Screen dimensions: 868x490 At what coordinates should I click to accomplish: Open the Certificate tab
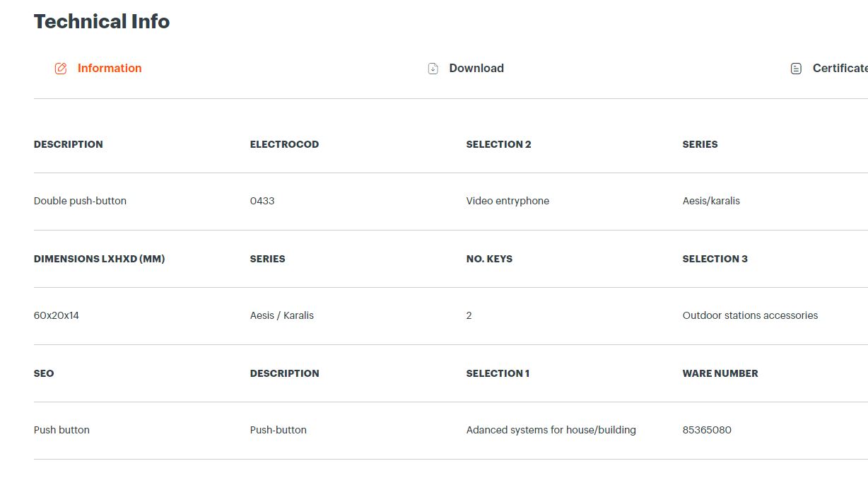coord(829,69)
